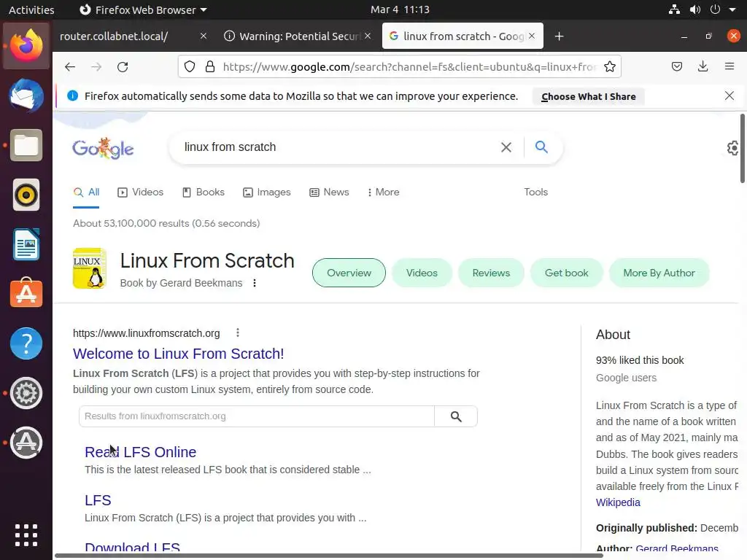Open the Firefox hamburger menu
Image resolution: width=747 pixels, height=560 pixels.
tap(729, 66)
